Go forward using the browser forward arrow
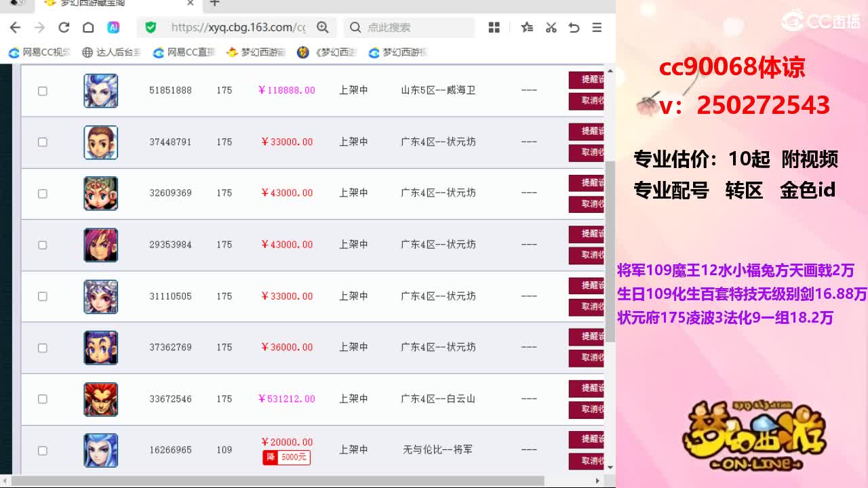 click(x=39, y=27)
